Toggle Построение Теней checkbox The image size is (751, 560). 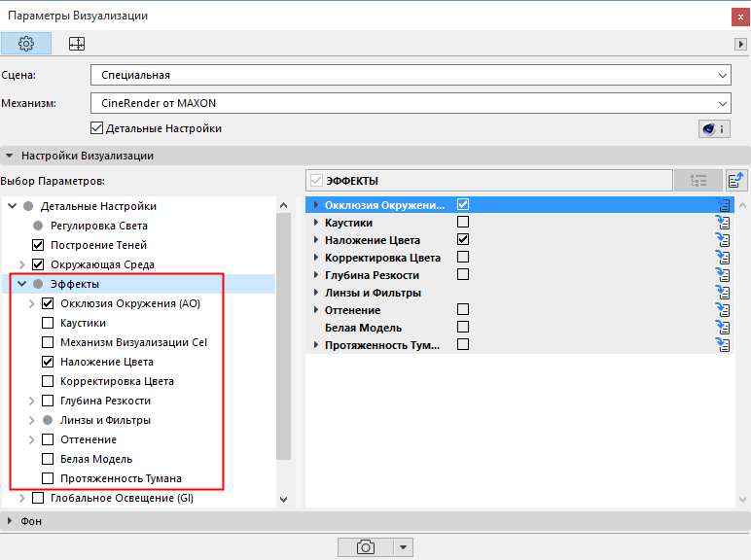[38, 245]
